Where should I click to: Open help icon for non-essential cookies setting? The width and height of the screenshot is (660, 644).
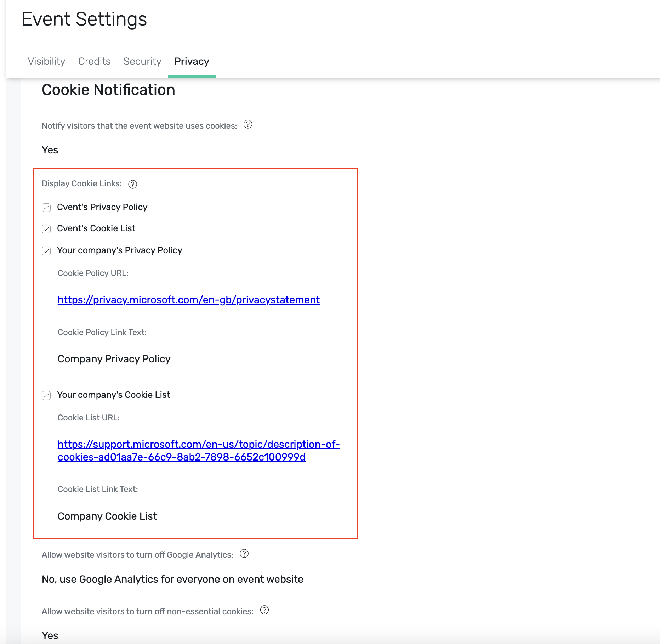pyautogui.click(x=264, y=610)
